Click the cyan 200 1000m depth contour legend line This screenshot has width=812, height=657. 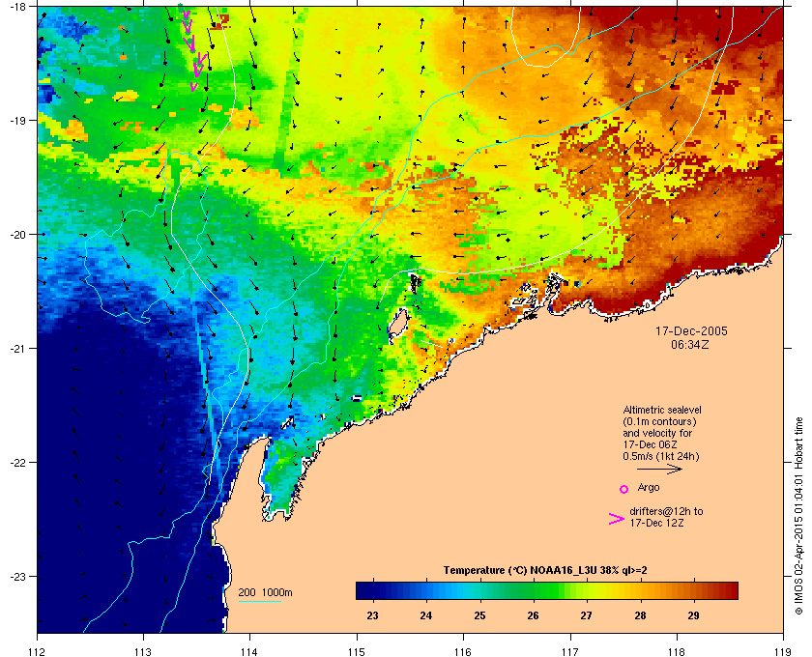259,602
